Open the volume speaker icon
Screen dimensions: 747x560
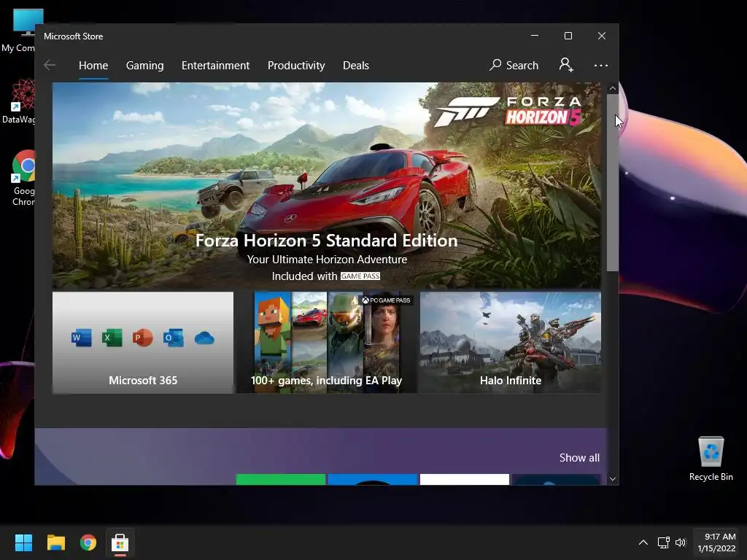click(x=681, y=542)
